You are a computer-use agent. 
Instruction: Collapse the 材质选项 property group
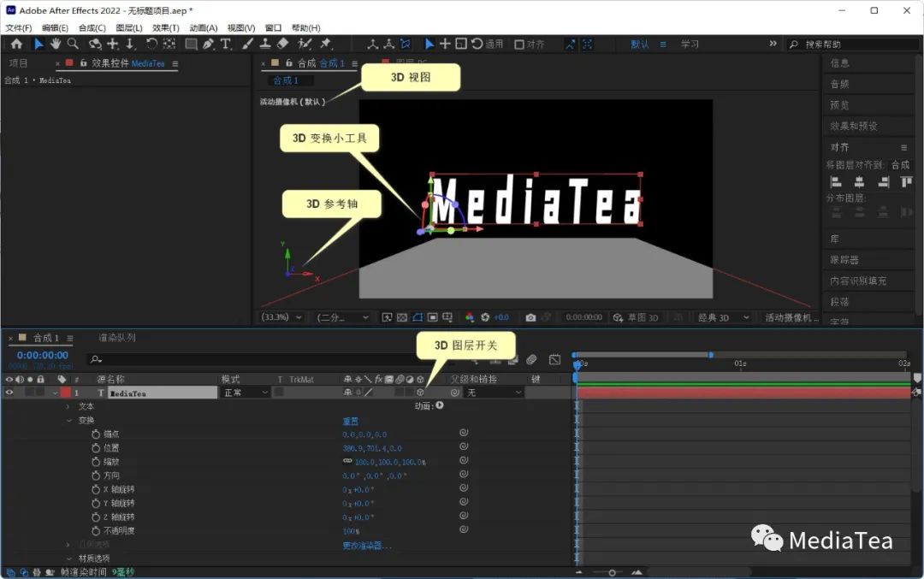click(68, 558)
